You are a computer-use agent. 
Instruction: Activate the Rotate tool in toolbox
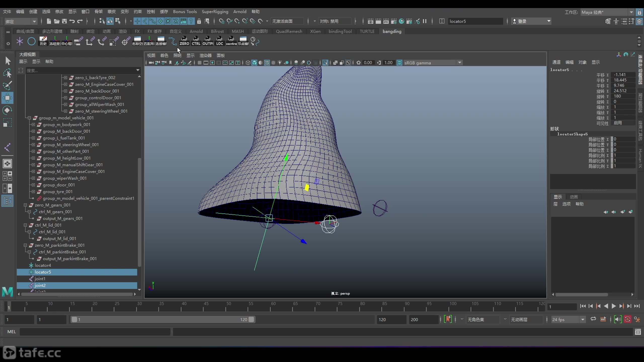7,110
